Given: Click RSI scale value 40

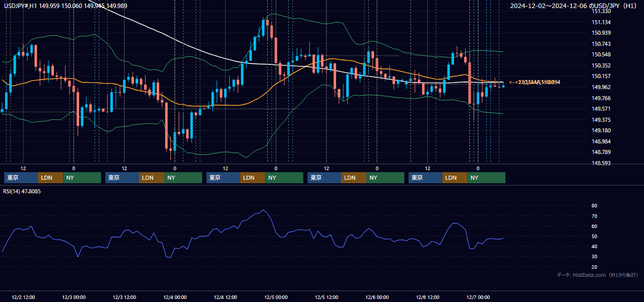Looking at the screenshot, I should [x=595, y=246].
